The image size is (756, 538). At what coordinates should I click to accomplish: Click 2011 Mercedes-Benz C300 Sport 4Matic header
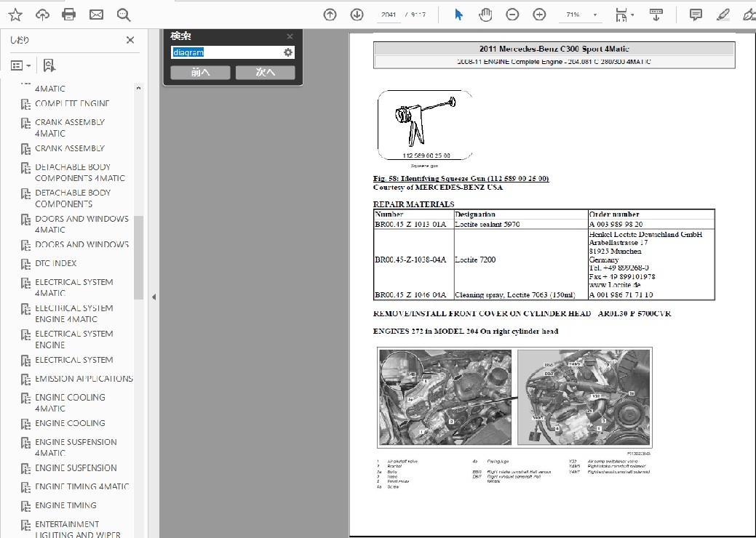point(554,49)
